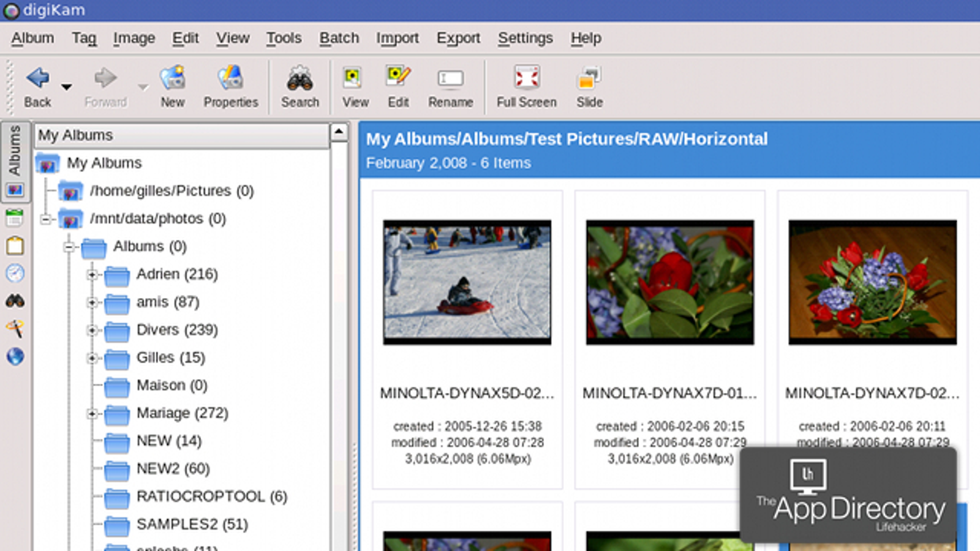Select the My Albums root item
This screenshot has width=980, height=551.
coord(104,163)
